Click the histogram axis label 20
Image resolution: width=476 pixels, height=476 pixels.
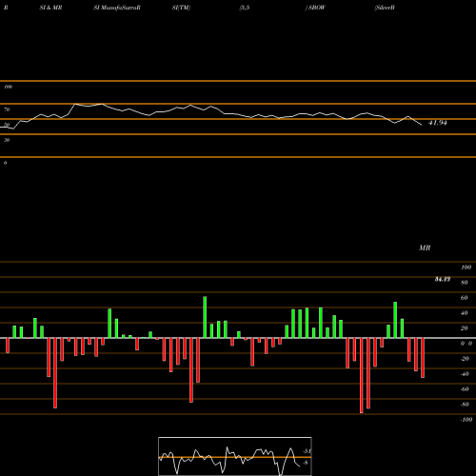click(464, 328)
